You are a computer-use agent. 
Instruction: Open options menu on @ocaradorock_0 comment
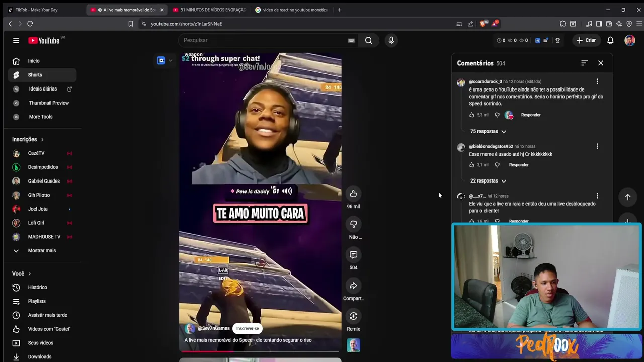coord(597,81)
